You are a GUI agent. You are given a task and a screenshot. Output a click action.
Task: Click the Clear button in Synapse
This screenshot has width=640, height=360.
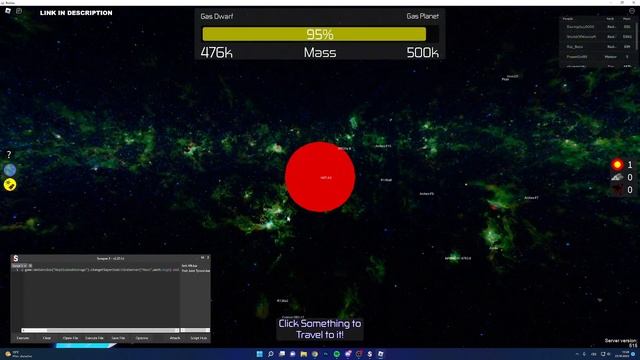[x=47, y=338]
